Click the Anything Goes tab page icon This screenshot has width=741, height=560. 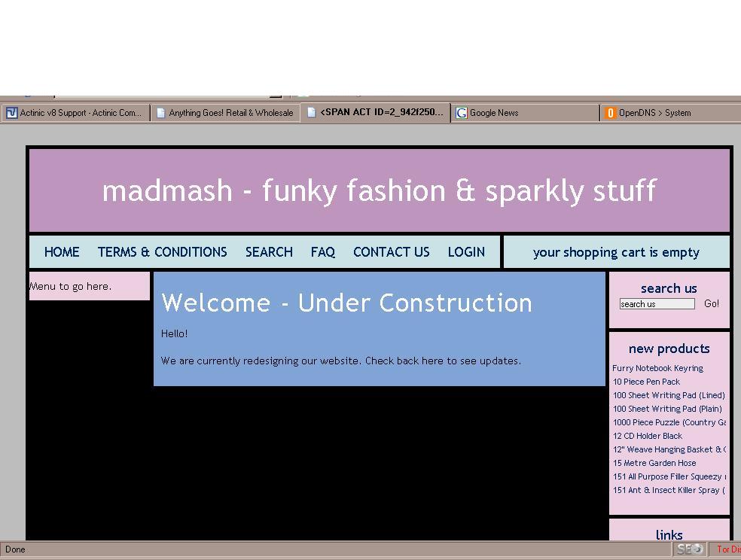coord(160,113)
